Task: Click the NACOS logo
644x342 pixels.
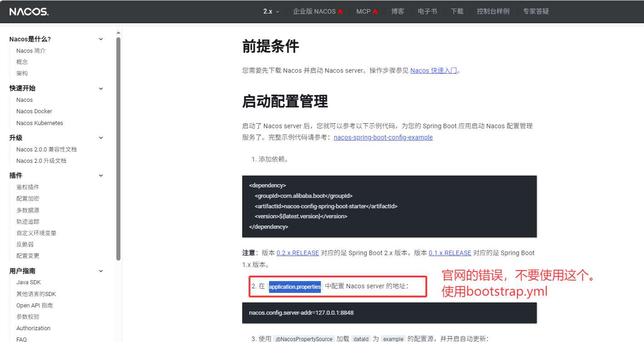Action: coord(29,12)
